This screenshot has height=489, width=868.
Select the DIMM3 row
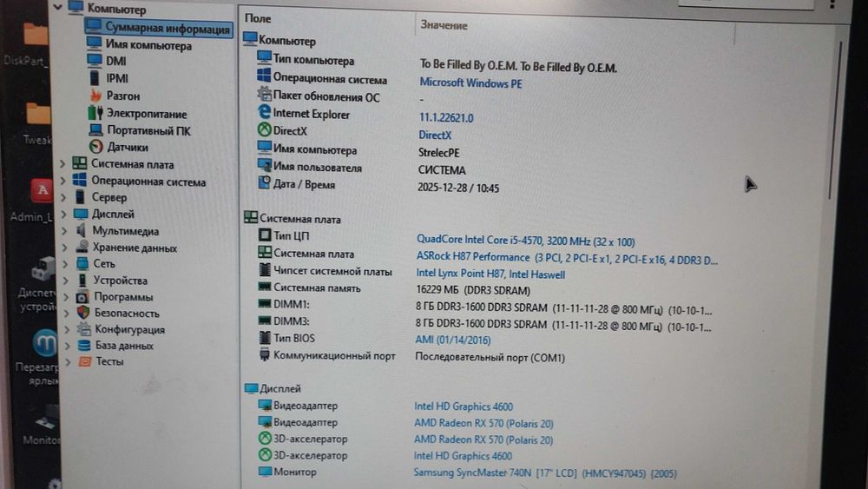coord(486,323)
